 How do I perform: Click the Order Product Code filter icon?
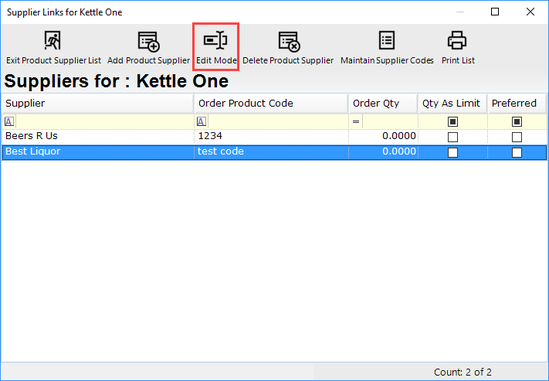point(201,122)
